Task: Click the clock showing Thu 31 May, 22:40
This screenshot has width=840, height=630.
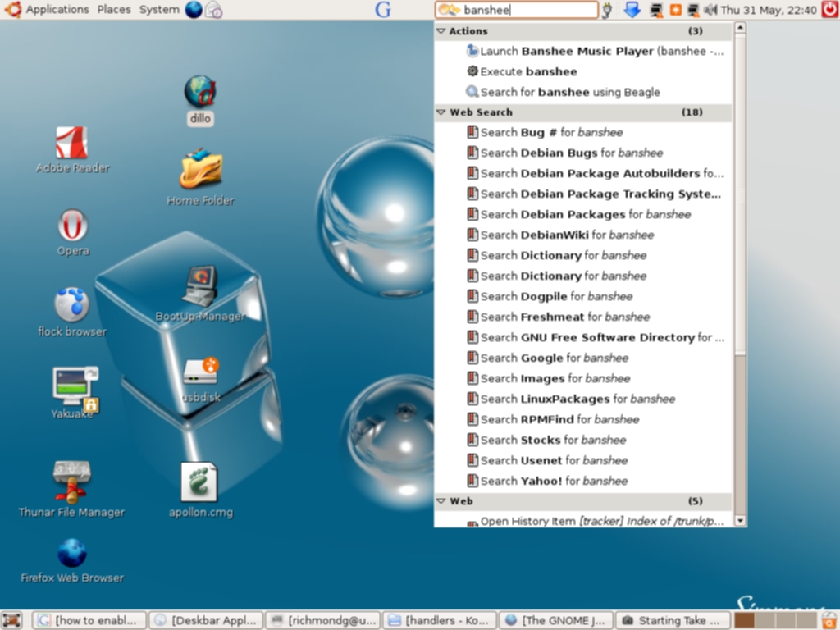Action: tap(769, 10)
